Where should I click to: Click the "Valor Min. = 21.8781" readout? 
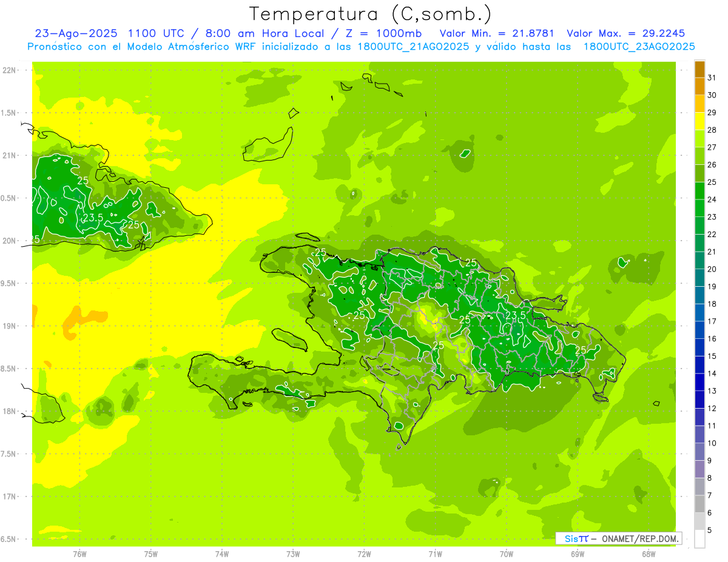498,33
